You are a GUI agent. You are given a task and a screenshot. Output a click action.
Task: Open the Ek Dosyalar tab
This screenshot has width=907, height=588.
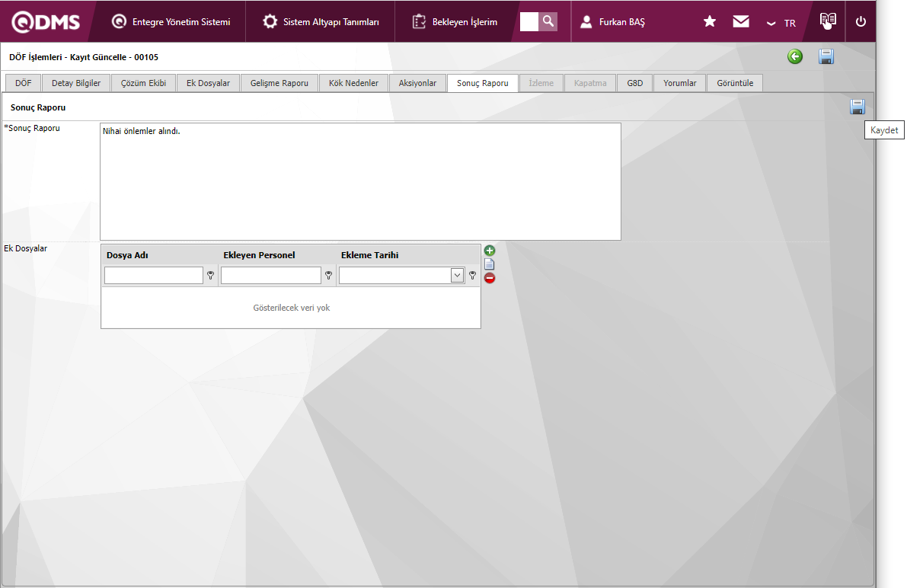point(208,83)
